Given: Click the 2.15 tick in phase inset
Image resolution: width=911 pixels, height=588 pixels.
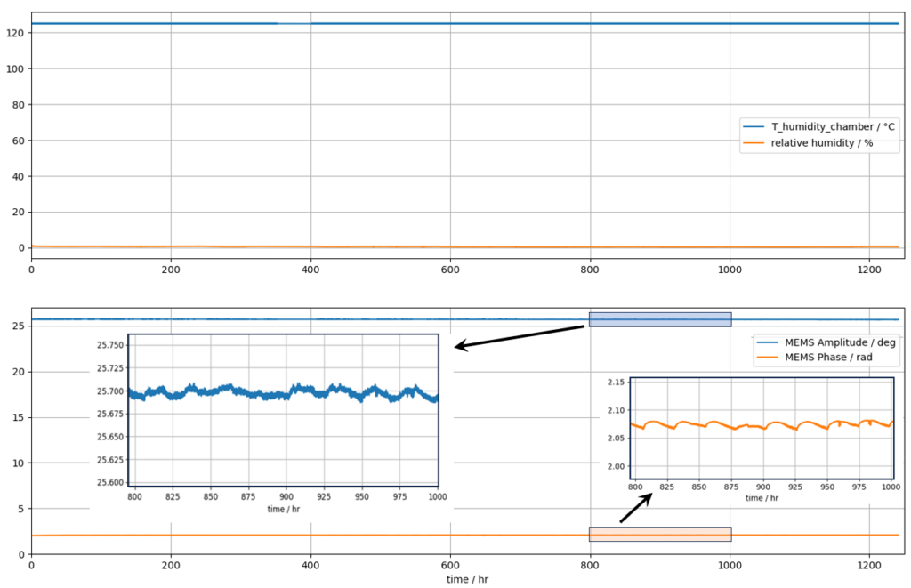Looking at the screenshot, I should coord(616,382).
